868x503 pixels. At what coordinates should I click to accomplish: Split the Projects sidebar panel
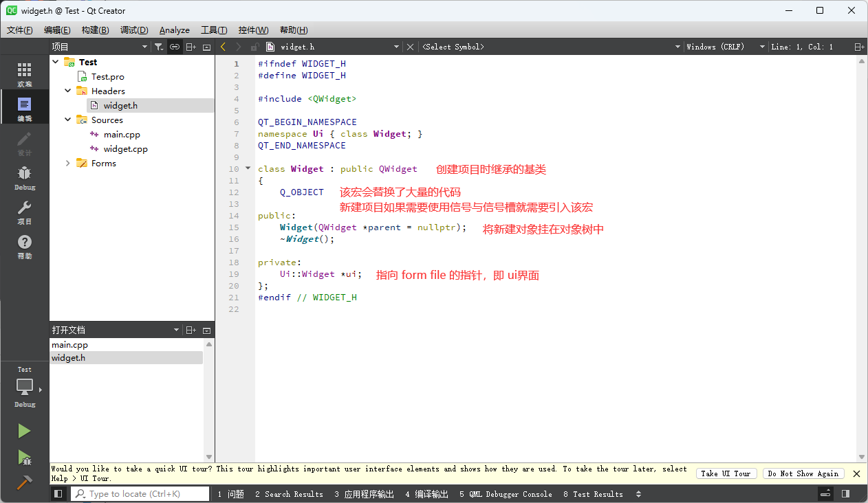tap(191, 47)
